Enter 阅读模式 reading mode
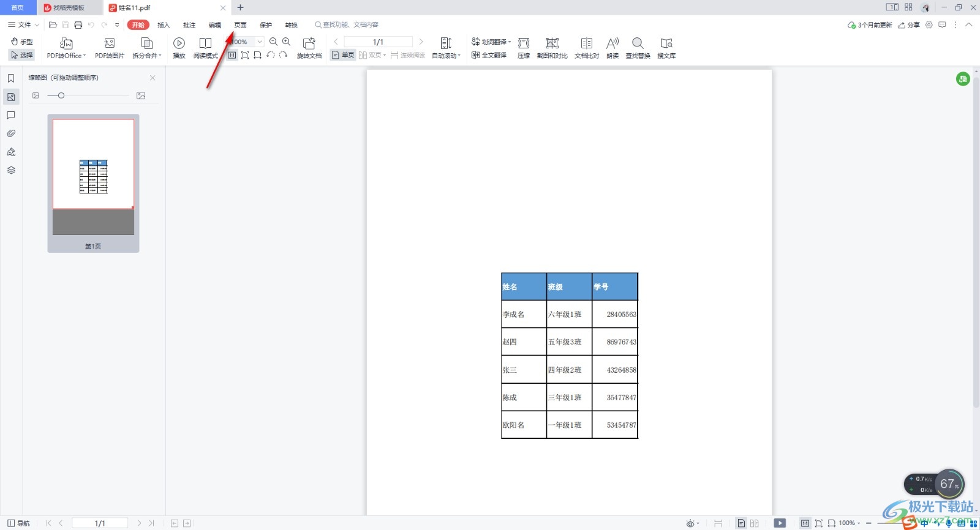The width and height of the screenshot is (980, 530). click(x=206, y=48)
